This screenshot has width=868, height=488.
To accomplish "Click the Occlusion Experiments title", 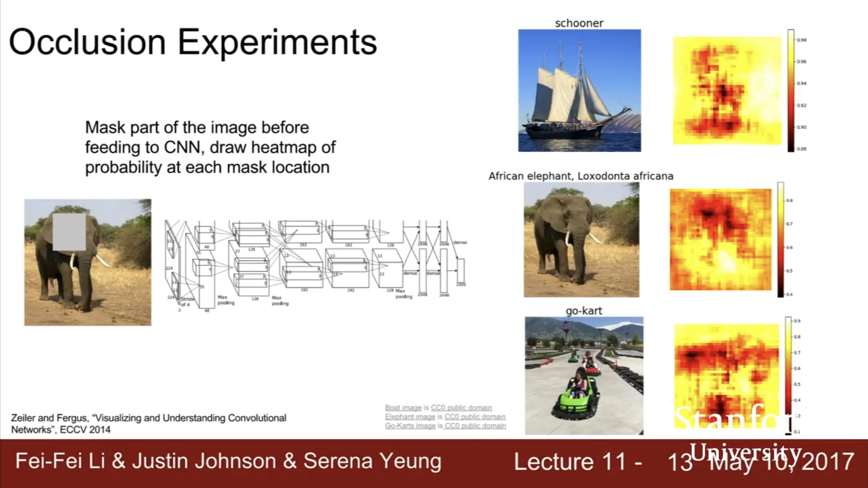I will (193, 42).
